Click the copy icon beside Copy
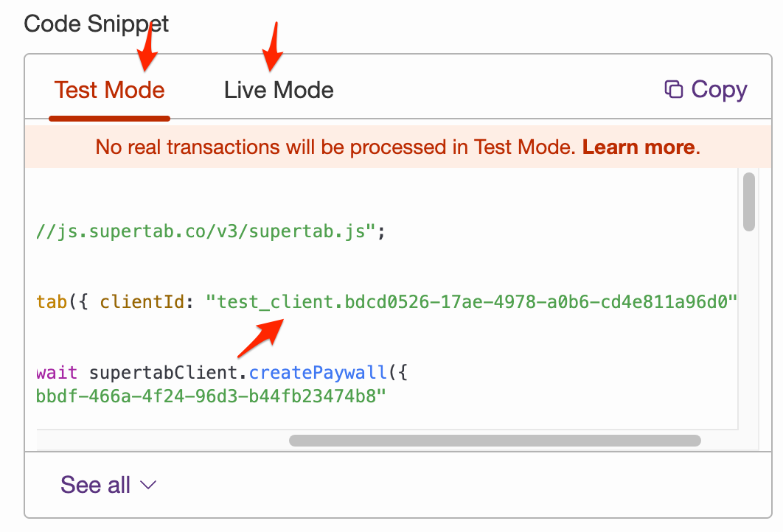783x532 pixels. point(674,89)
